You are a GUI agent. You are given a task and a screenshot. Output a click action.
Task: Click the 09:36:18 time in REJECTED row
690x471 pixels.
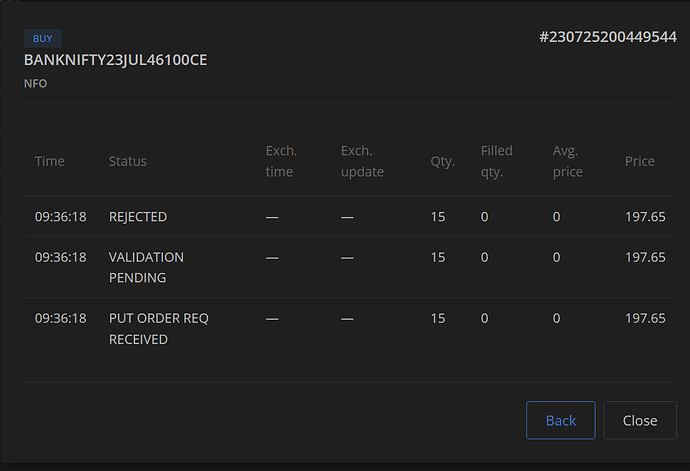(61, 217)
